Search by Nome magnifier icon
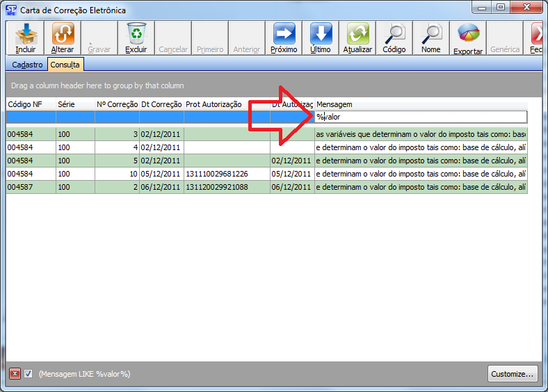Viewport: 548px width, 392px height. click(431, 38)
